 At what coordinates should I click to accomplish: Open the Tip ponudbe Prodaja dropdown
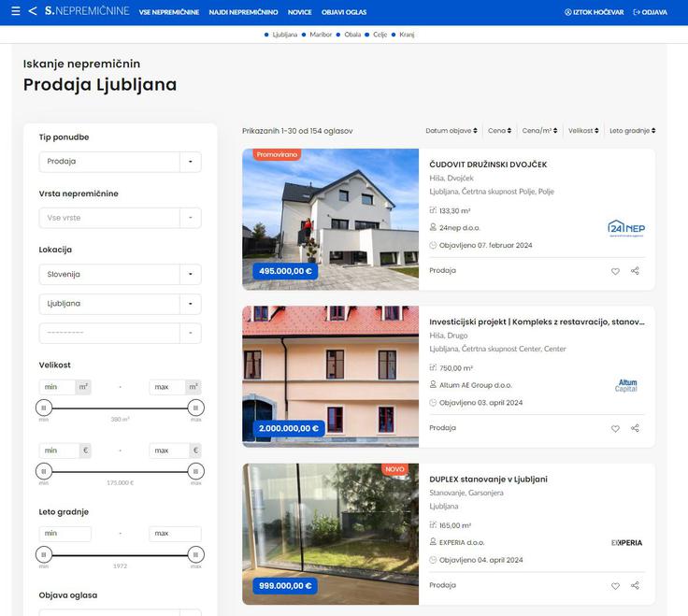click(x=121, y=162)
